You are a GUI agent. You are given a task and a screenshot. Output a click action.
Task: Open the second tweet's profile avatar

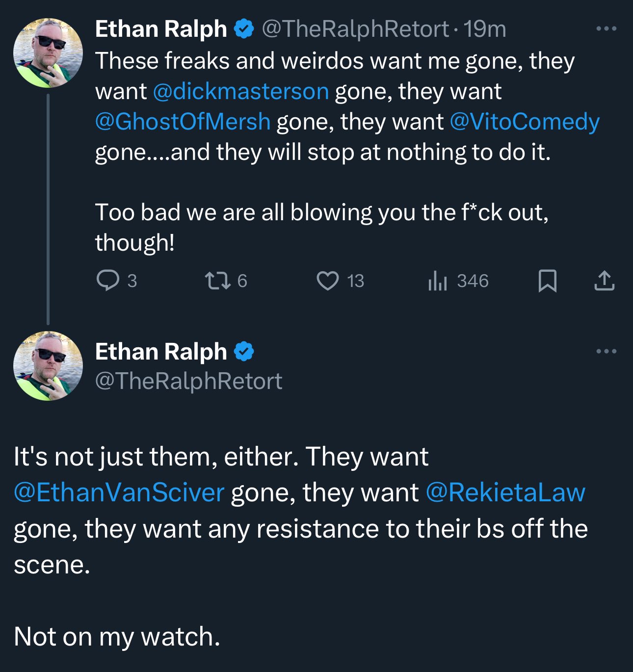[48, 366]
